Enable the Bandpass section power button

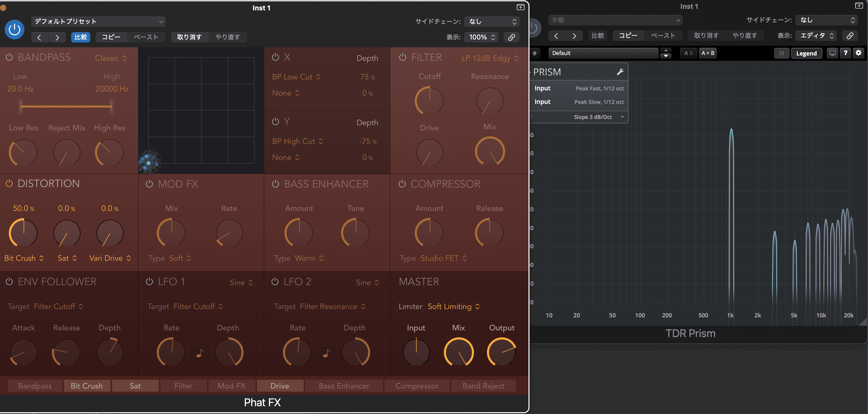pyautogui.click(x=9, y=57)
